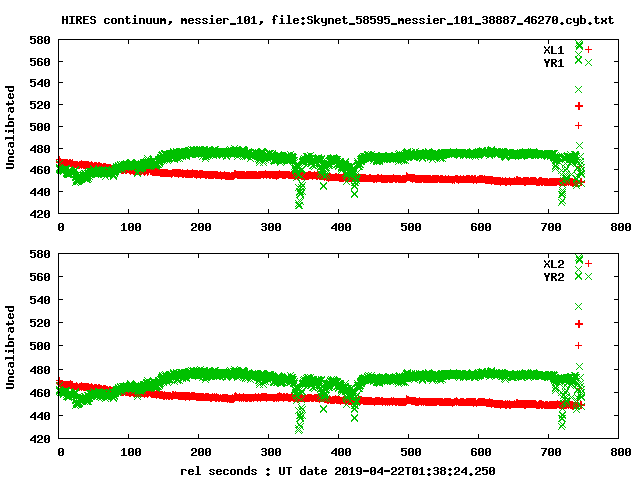
Task: Click the green cross marker beside YR1 legend
Action: tap(588, 63)
